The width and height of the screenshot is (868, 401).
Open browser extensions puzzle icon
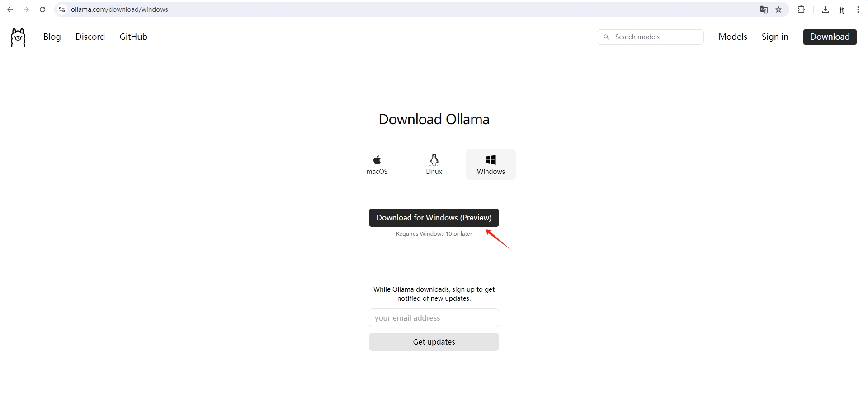801,9
